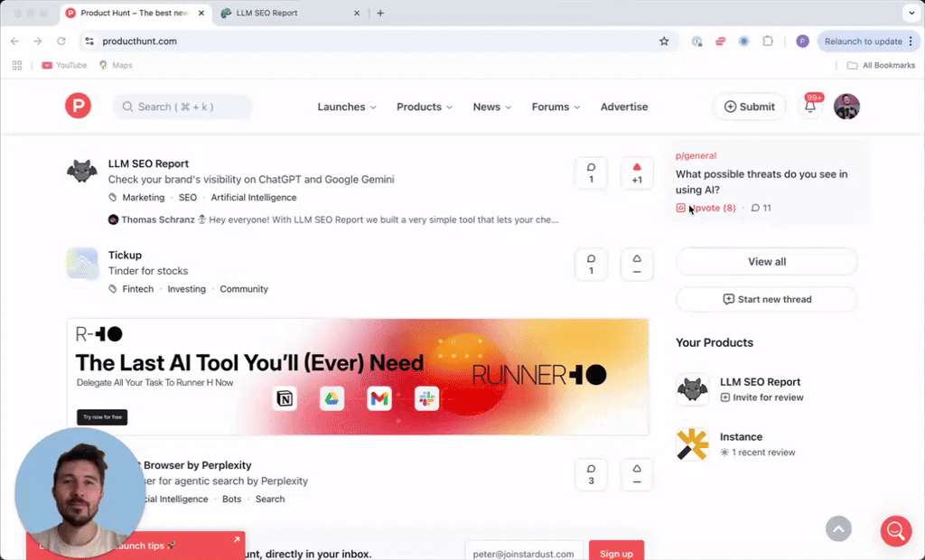Open the browser extensions puzzle icon
This screenshot has height=560, width=925.
(768, 42)
